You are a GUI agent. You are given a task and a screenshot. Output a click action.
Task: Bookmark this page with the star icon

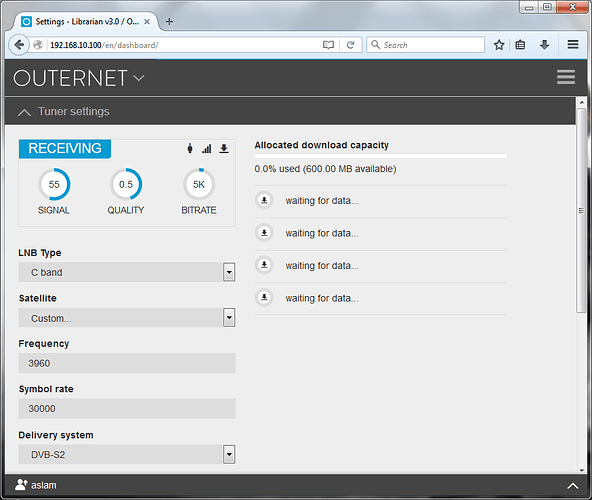tap(499, 45)
